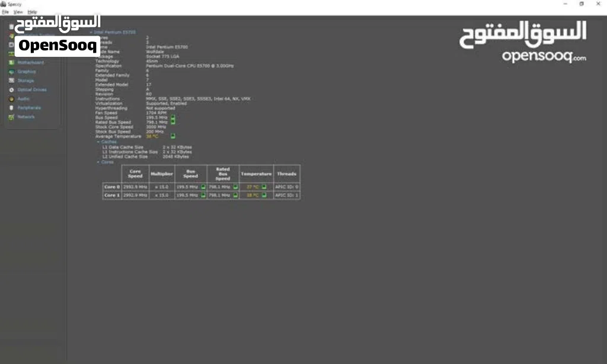Collapse the Caches section
The image size is (607, 364).
pyautogui.click(x=98, y=142)
